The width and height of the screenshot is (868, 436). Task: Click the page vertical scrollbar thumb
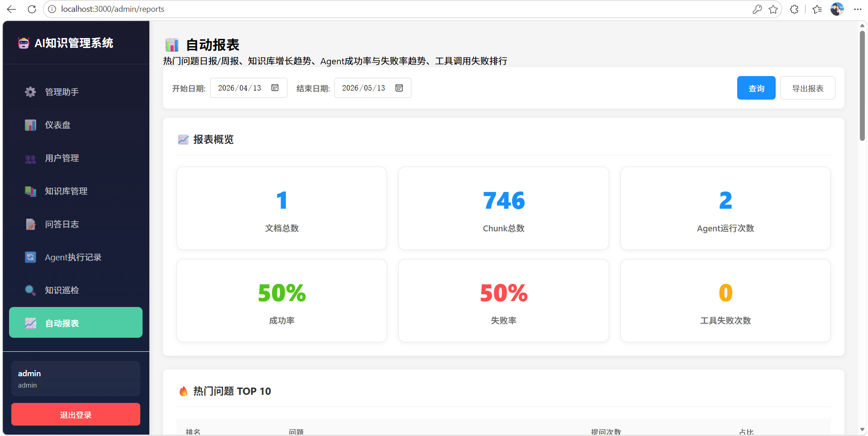coord(862,86)
